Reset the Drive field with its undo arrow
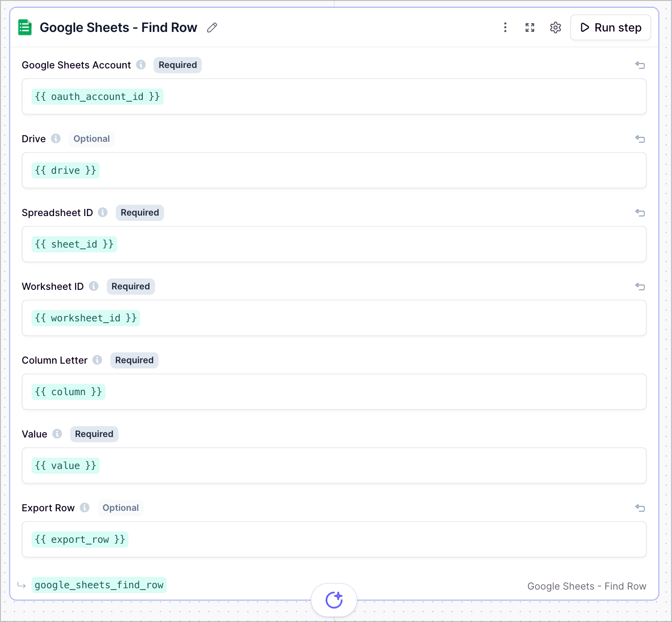Viewport: 672px width, 622px height. tap(640, 139)
